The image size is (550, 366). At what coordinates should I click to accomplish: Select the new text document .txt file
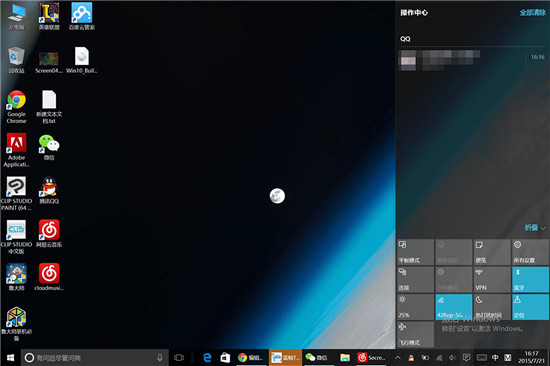49,107
